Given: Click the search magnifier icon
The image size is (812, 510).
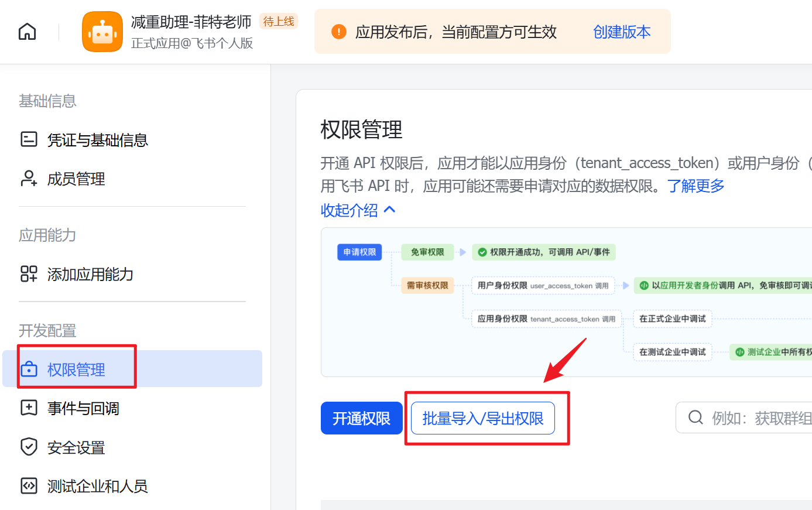Looking at the screenshot, I should 695,417.
